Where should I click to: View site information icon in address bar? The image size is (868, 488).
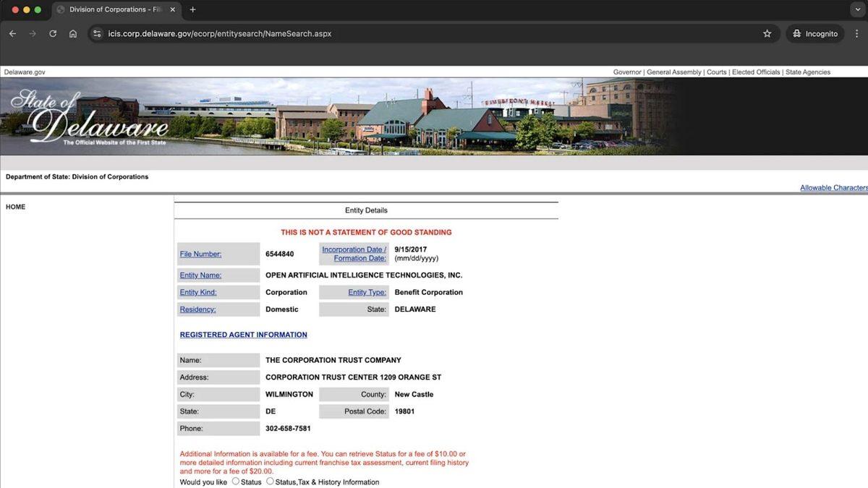[98, 34]
